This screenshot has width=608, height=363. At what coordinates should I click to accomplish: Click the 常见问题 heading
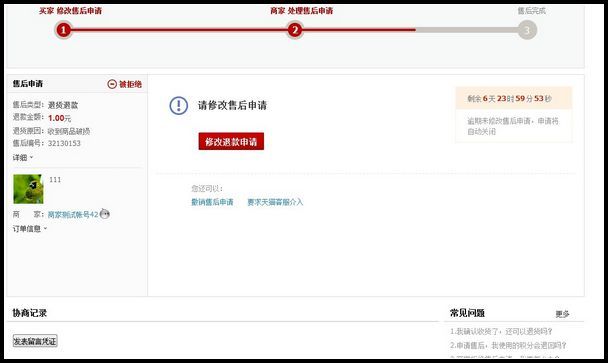tap(467, 313)
